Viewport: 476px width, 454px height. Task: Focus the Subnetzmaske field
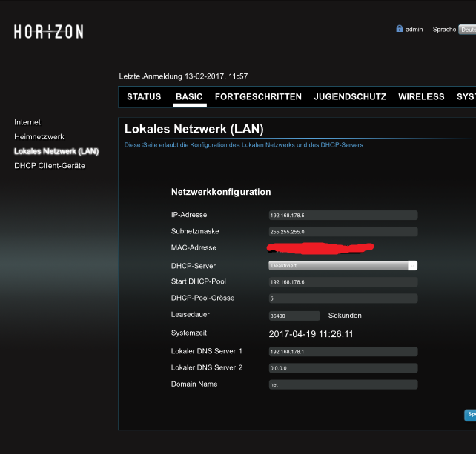343,232
